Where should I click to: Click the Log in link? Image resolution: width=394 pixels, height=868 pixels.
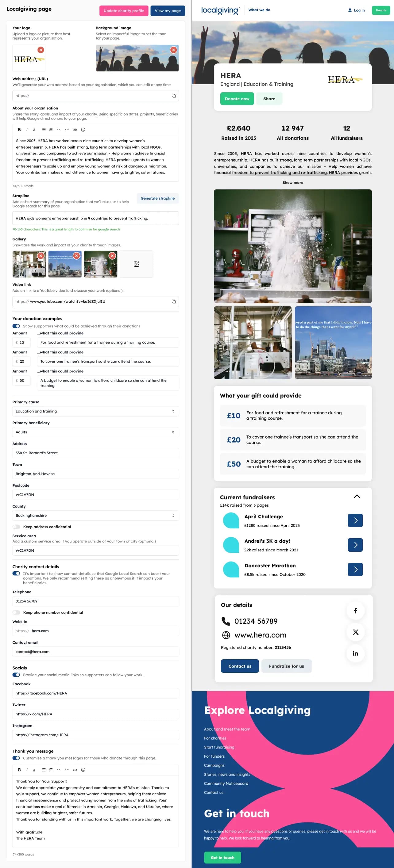(x=356, y=10)
